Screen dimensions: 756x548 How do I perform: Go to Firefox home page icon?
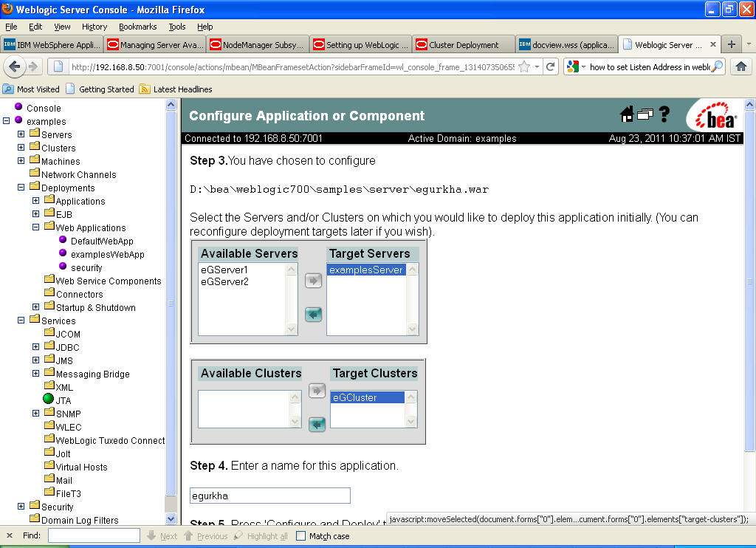tap(741, 66)
